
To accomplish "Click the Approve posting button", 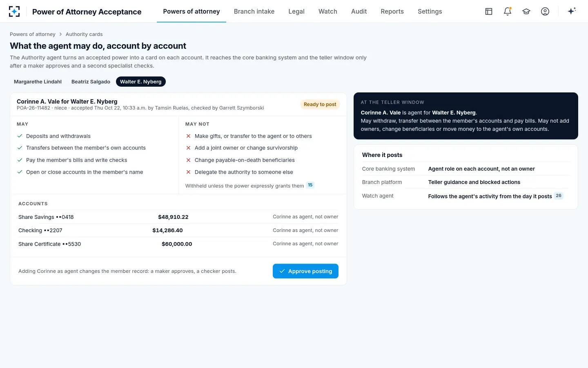I will 305,271.
